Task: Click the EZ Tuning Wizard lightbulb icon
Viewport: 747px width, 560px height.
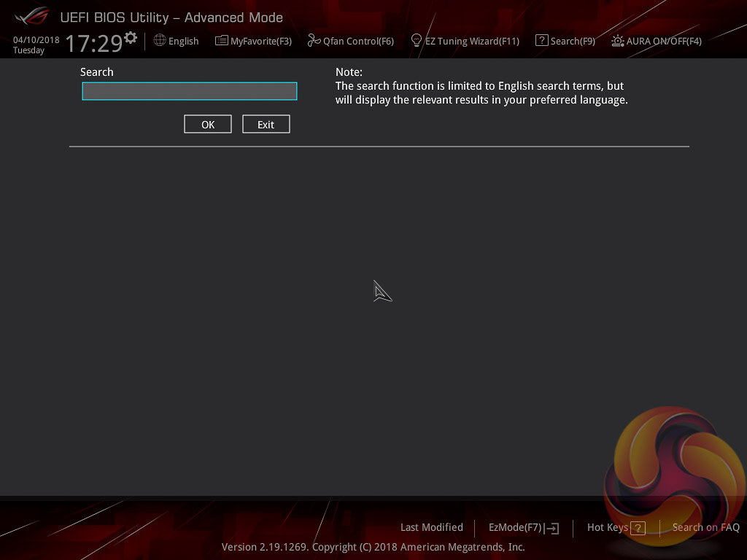Action: pyautogui.click(x=417, y=41)
